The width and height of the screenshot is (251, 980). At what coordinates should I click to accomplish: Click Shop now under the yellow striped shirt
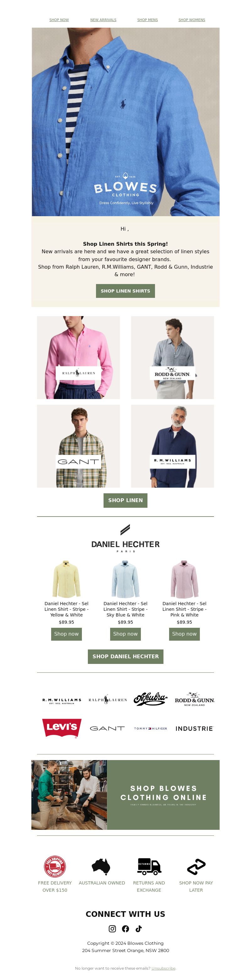(67, 634)
